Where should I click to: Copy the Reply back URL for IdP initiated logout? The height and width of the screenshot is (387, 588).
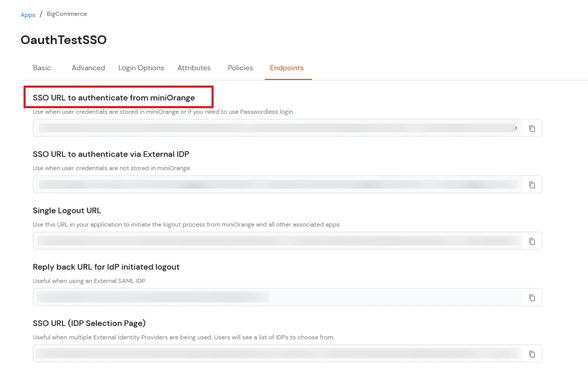(532, 297)
